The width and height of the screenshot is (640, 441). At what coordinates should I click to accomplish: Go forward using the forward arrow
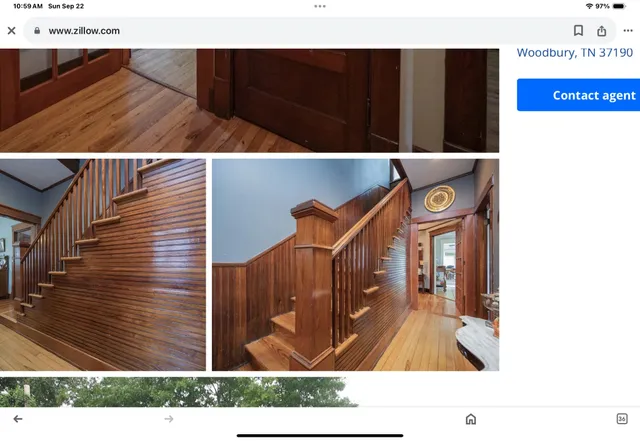[169, 419]
